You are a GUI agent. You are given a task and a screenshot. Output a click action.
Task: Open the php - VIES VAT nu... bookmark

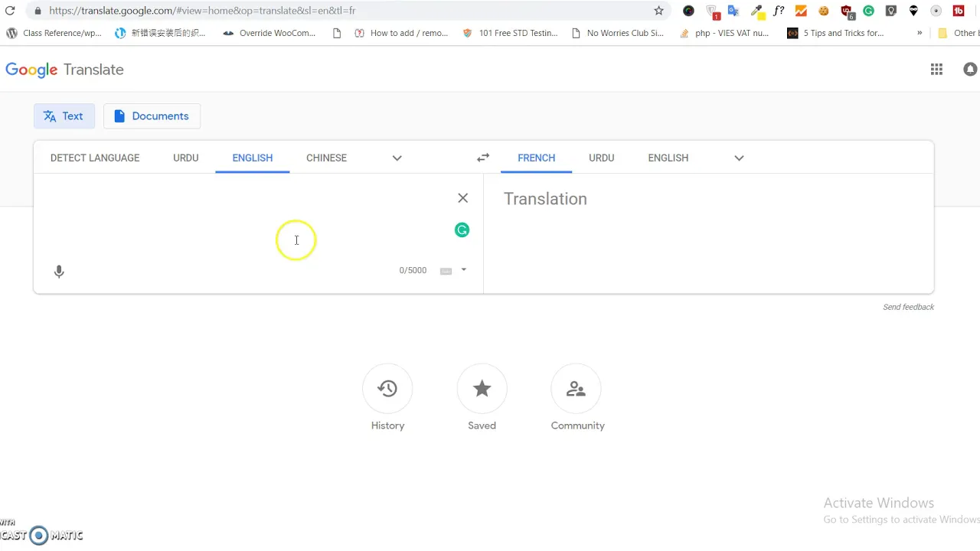[724, 33]
